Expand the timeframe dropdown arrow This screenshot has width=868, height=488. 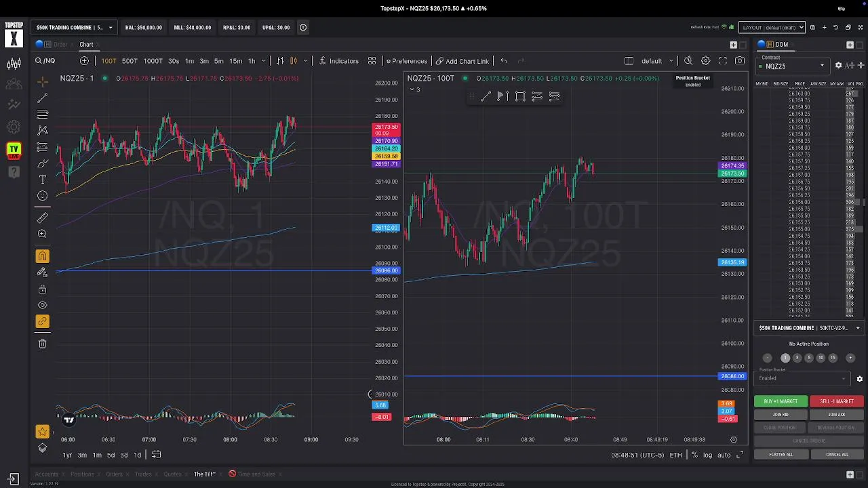click(x=262, y=61)
